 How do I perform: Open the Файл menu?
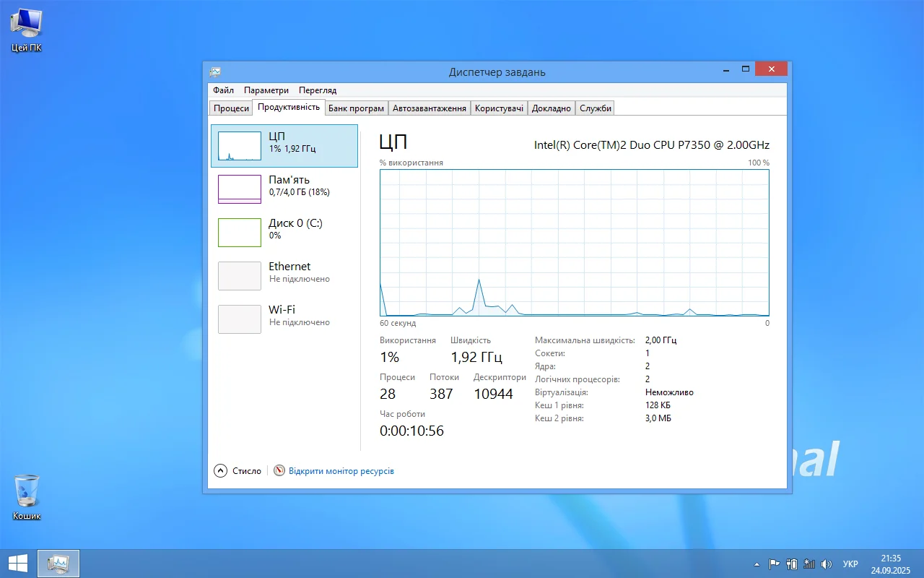[x=223, y=90]
